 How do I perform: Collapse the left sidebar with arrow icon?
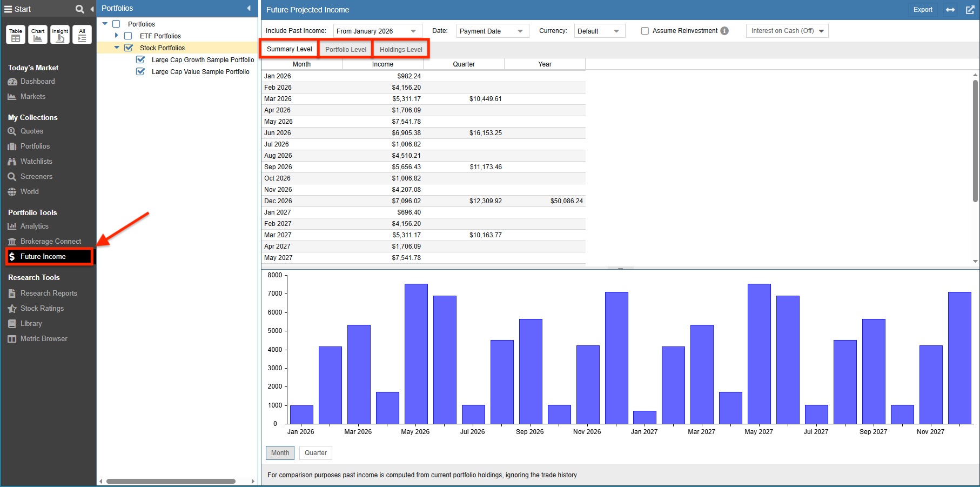pyautogui.click(x=92, y=9)
